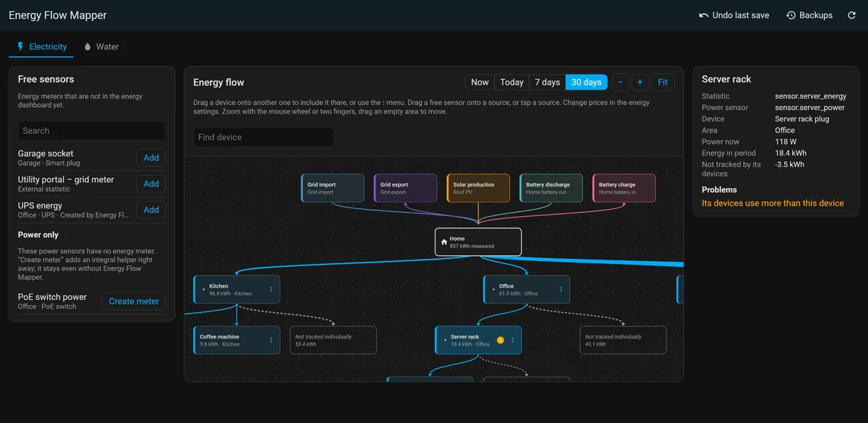Click the '-3.5 kWh' not tracked value
The height and width of the screenshot is (423, 868).
(x=789, y=165)
